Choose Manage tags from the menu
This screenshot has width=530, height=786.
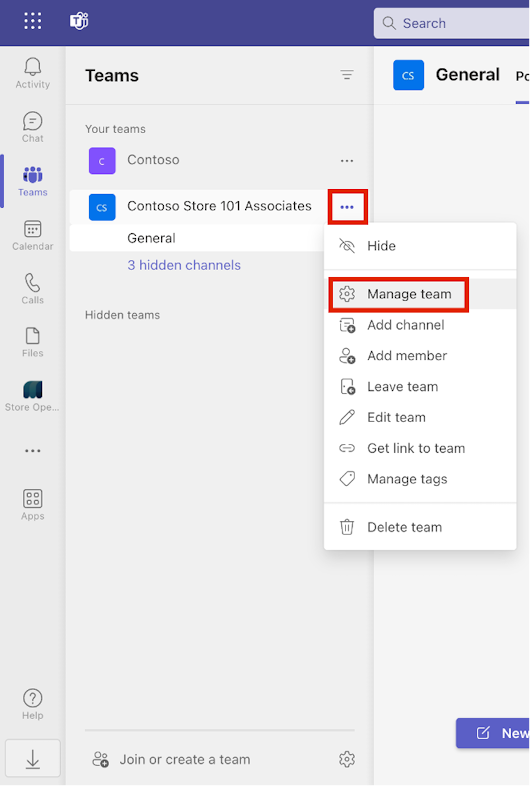pos(420,479)
